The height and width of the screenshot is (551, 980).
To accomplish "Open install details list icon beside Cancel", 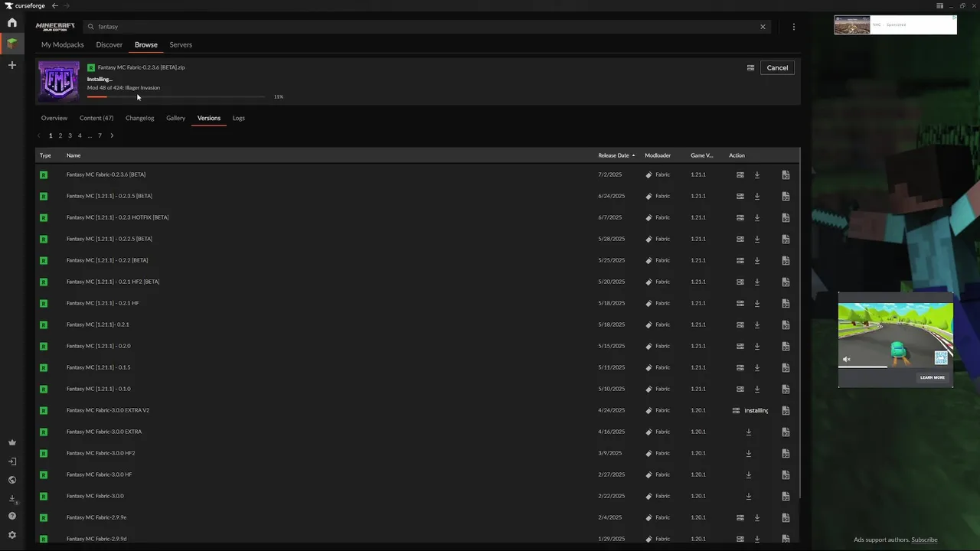I will click(750, 67).
